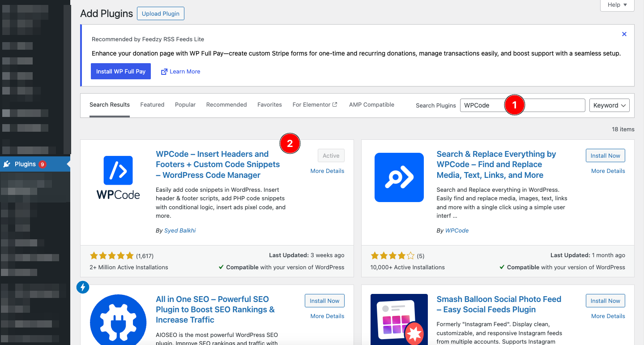Open More Details for the WPCode plugin
644x345 pixels.
pos(327,171)
